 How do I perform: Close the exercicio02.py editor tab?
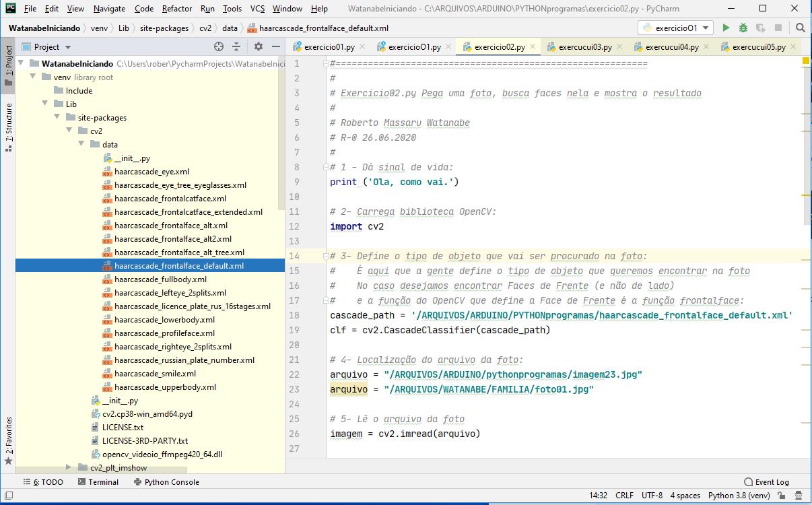(x=533, y=47)
